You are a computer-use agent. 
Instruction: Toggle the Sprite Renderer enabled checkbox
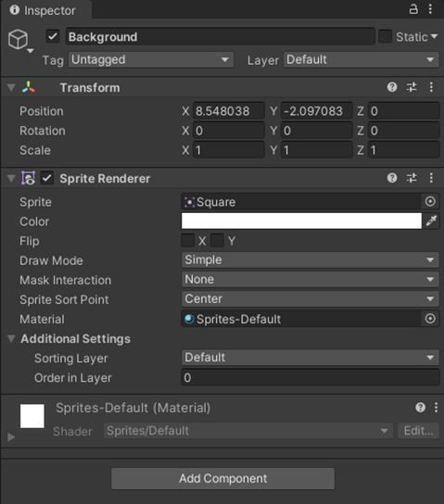click(x=47, y=178)
